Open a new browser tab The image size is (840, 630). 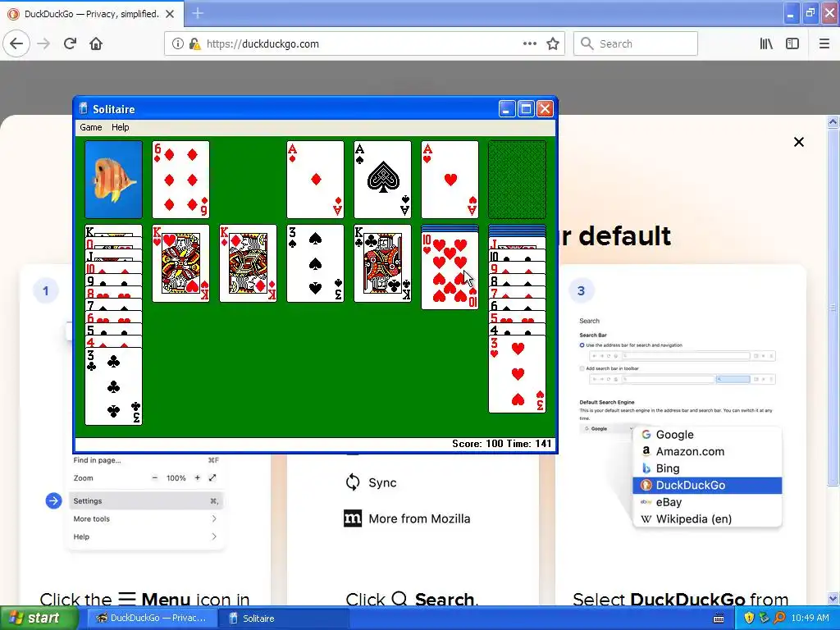198,13
